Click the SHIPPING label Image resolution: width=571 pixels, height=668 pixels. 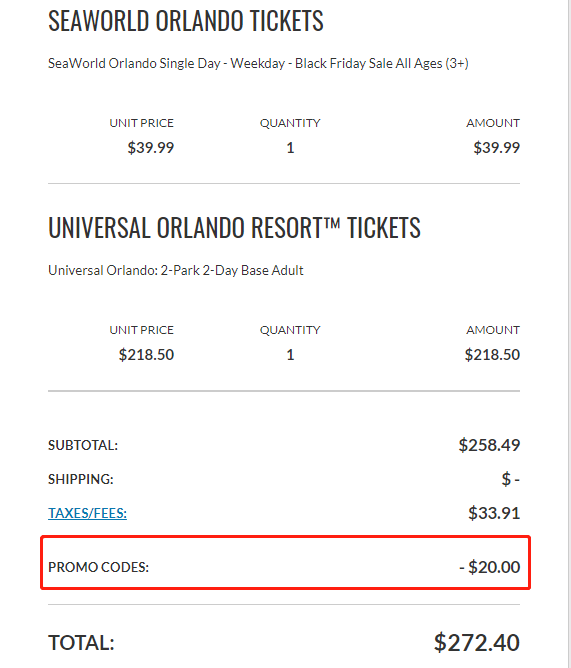81,479
